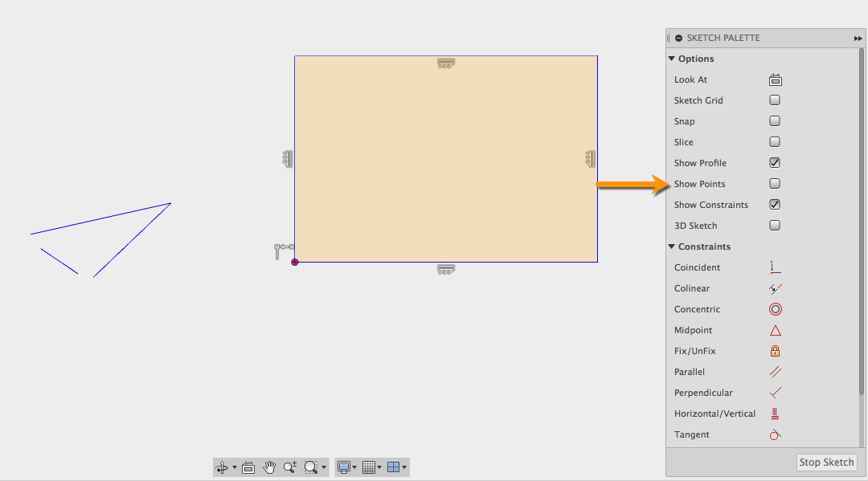The image size is (868, 481).
Task: Uncheck the Show Profile checkbox
Action: point(775,162)
